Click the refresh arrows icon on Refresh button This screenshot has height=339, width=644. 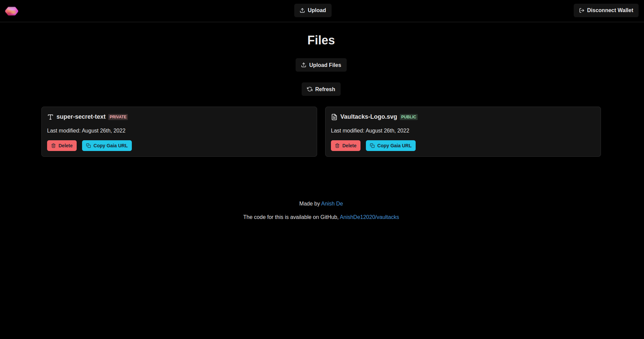tap(309, 89)
